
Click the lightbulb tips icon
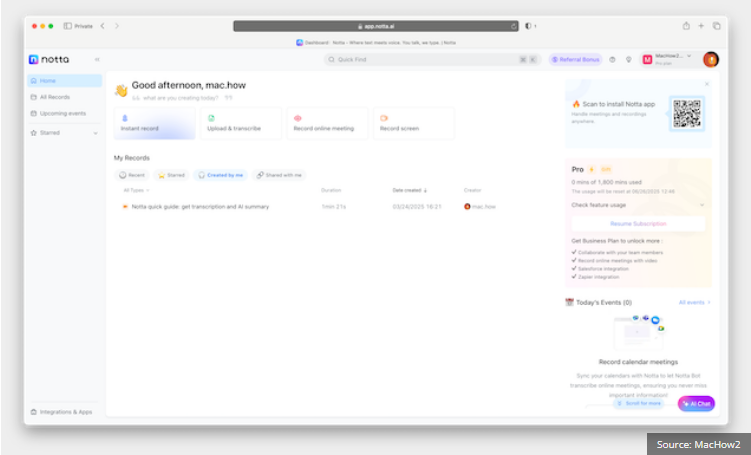click(628, 59)
